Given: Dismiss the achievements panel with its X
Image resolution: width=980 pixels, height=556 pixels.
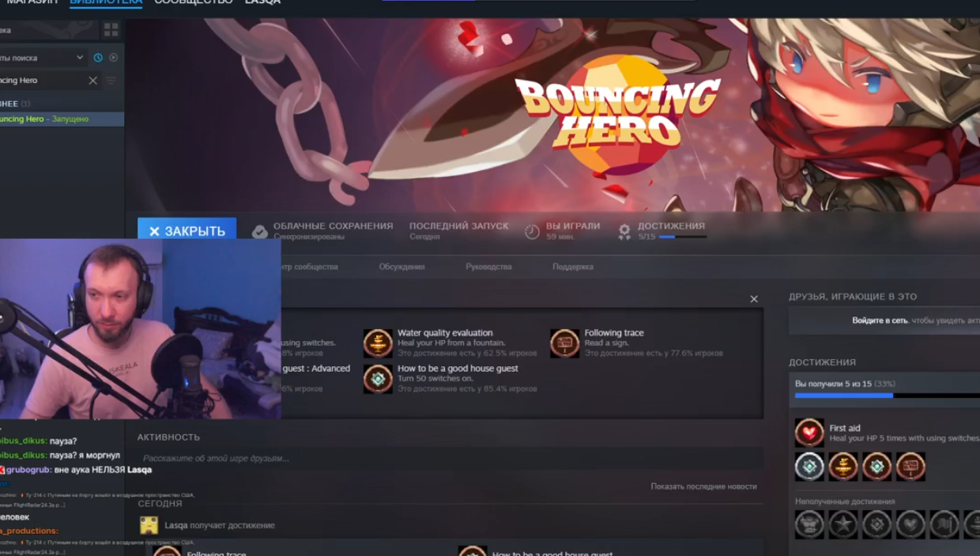Looking at the screenshot, I should coord(754,299).
